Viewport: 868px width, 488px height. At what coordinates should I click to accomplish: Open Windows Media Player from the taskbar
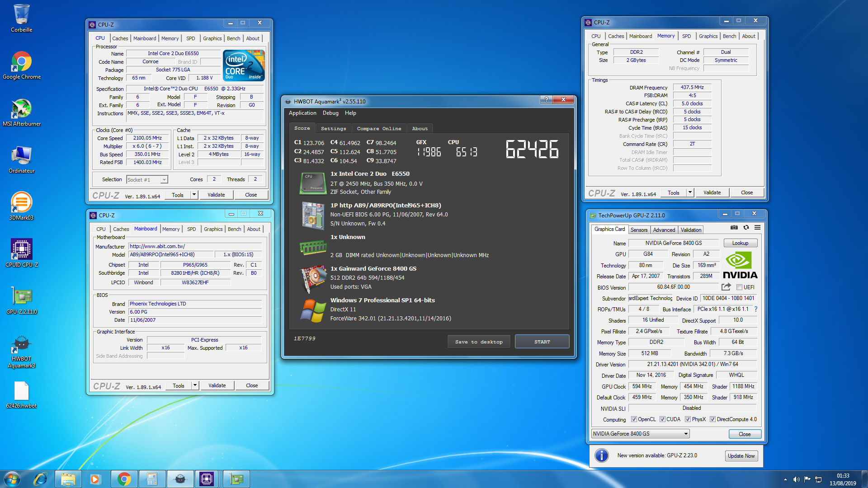[x=95, y=479]
